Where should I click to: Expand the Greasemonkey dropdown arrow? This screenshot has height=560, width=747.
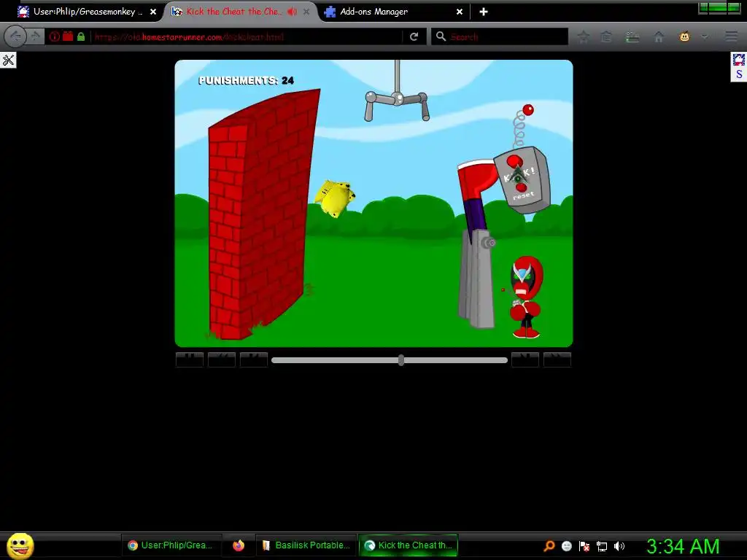click(705, 36)
